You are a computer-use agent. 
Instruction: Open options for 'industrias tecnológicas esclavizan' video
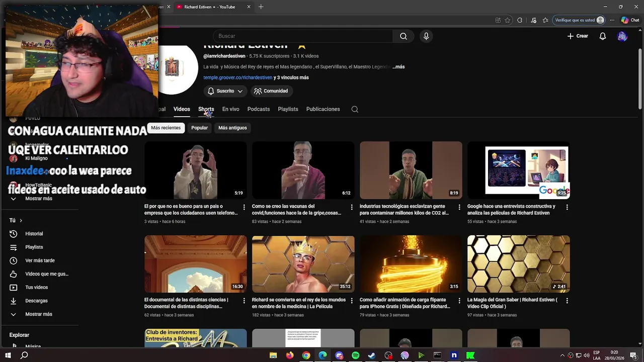[x=459, y=207]
